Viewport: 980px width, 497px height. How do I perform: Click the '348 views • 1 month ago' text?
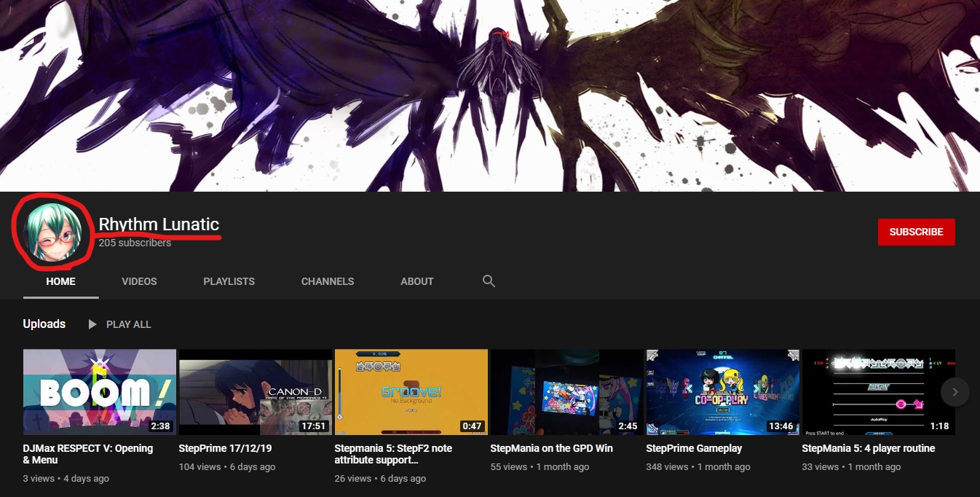[698, 467]
